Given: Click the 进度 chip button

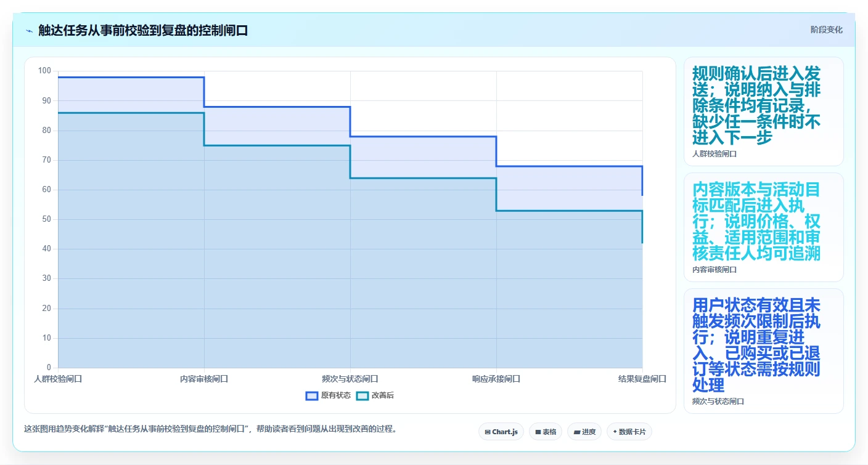Looking at the screenshot, I should [x=584, y=432].
